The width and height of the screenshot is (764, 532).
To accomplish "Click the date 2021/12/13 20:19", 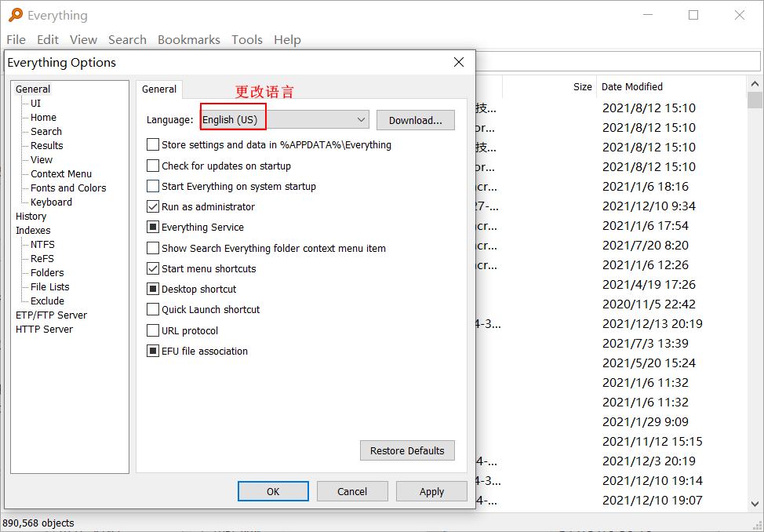I will click(653, 324).
